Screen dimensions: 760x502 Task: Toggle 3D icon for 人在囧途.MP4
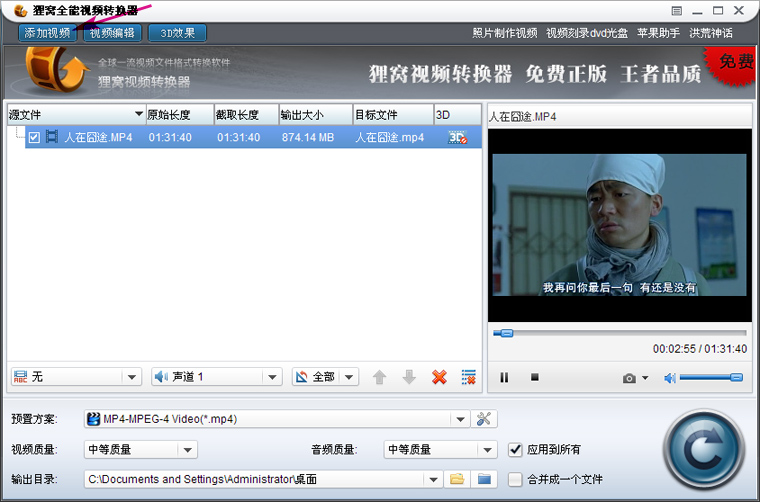[x=457, y=137]
